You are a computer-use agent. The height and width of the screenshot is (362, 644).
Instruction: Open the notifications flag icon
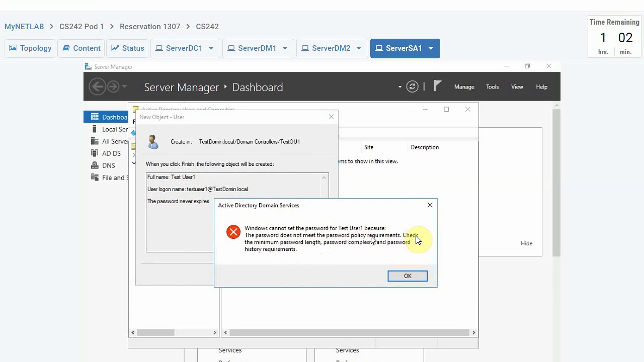pos(438,86)
